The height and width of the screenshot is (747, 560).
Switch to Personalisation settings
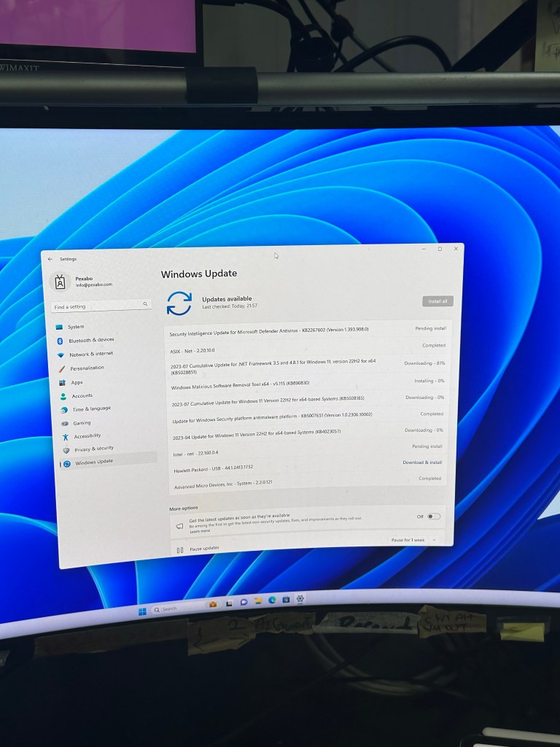[x=87, y=368]
